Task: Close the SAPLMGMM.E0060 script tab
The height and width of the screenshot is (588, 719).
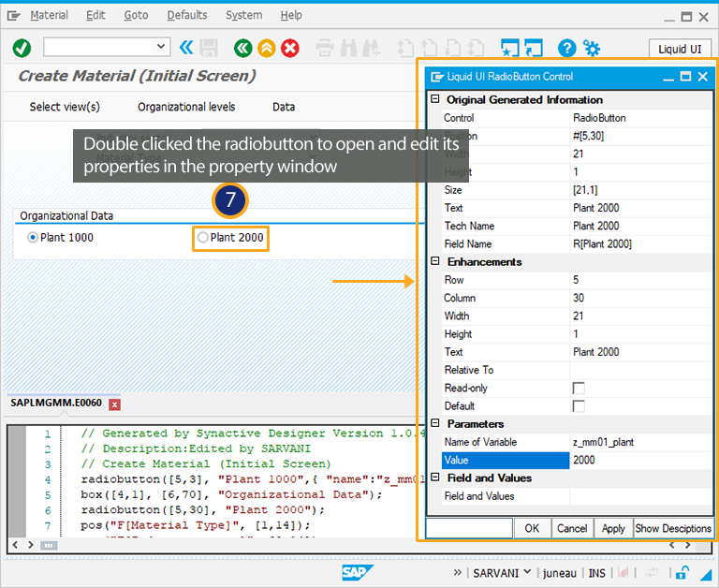Action: [x=114, y=404]
